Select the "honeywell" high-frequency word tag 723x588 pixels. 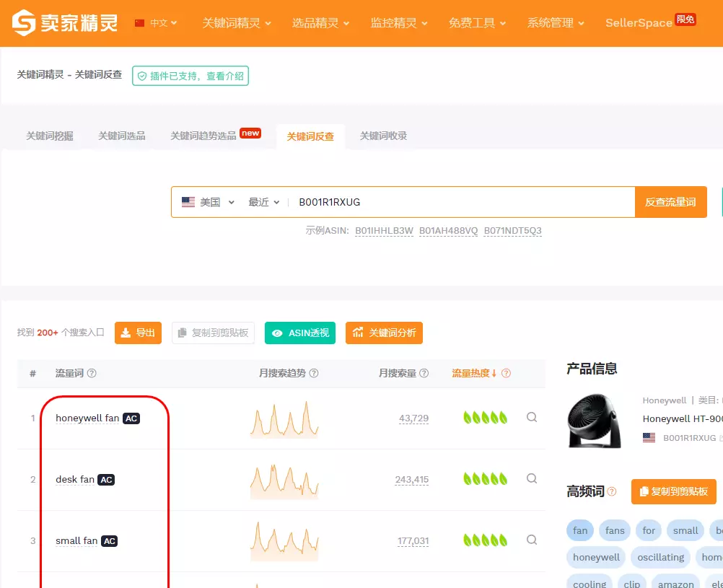tap(596, 558)
